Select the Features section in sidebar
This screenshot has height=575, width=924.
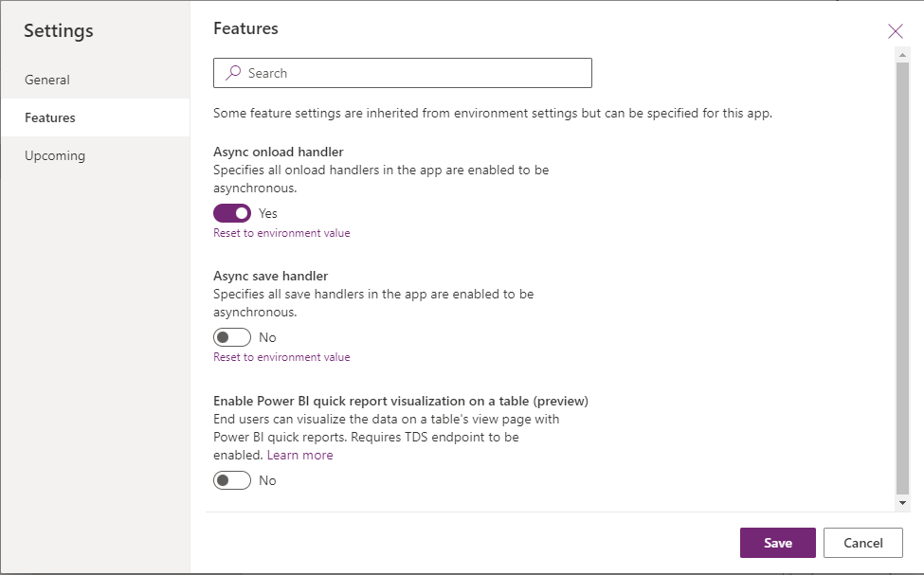[x=50, y=117]
